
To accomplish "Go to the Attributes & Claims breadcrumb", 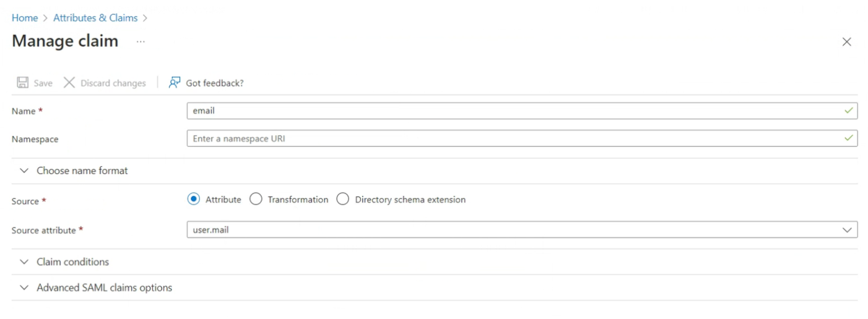I will [x=95, y=18].
